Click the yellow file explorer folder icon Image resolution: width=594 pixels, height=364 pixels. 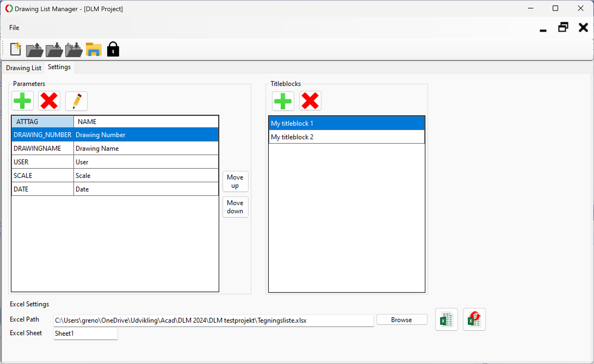click(x=94, y=50)
